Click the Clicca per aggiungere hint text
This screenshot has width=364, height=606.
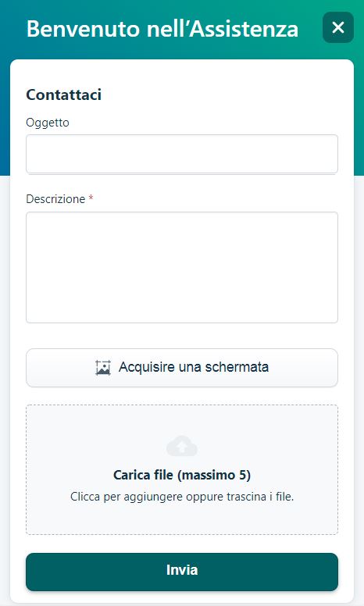click(182, 496)
